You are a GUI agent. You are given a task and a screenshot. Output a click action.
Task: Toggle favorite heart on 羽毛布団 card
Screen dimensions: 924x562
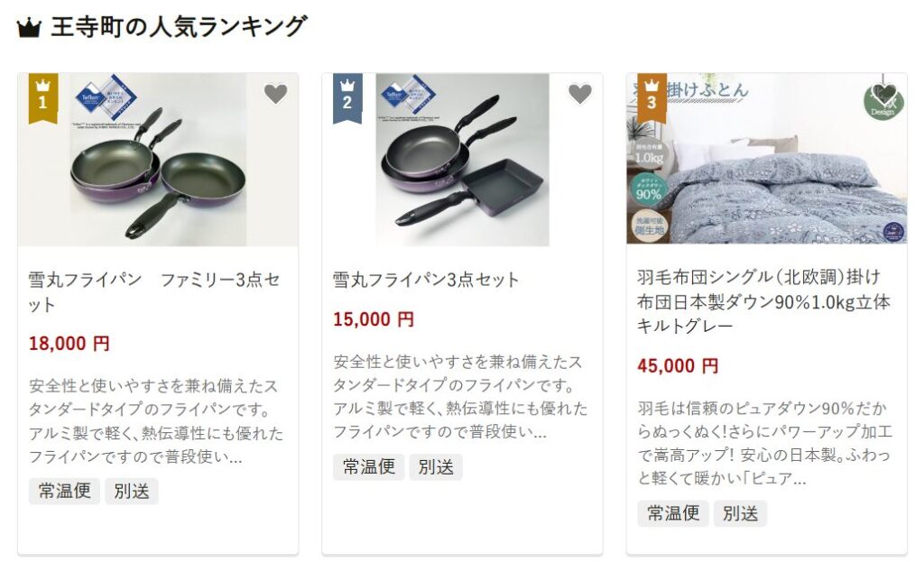tap(884, 94)
